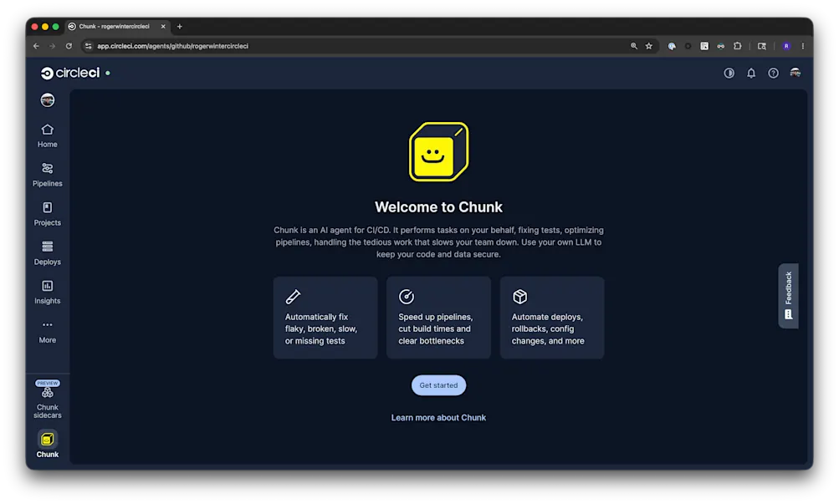The height and width of the screenshot is (504, 839).
Task: Open the Chrome profile avatar
Action: pyautogui.click(x=786, y=46)
